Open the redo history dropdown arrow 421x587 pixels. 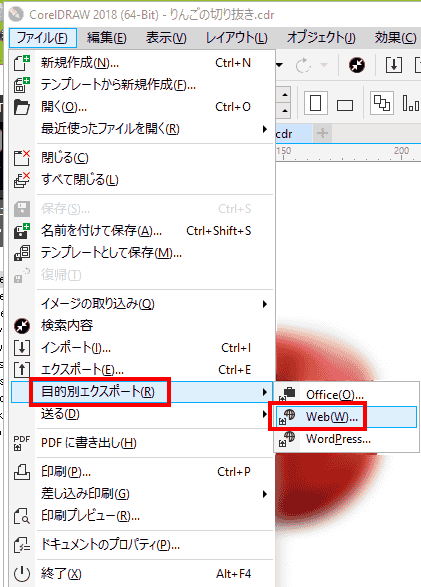click(324, 65)
